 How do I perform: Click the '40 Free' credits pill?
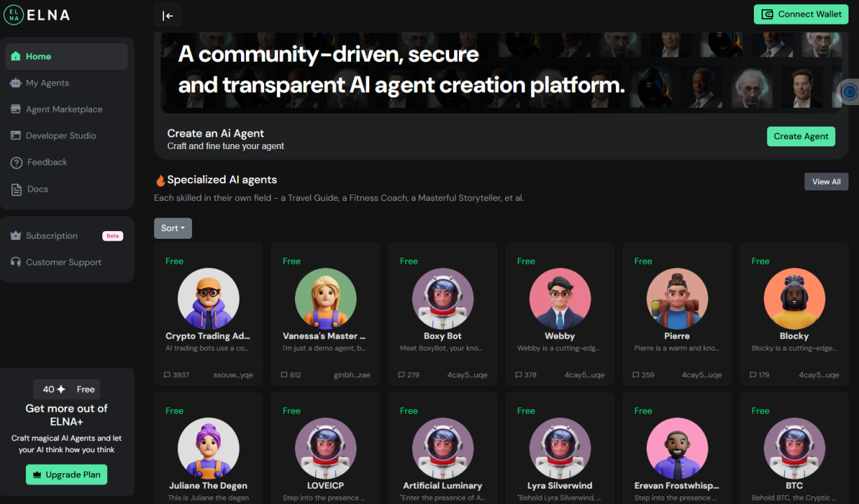point(67,389)
